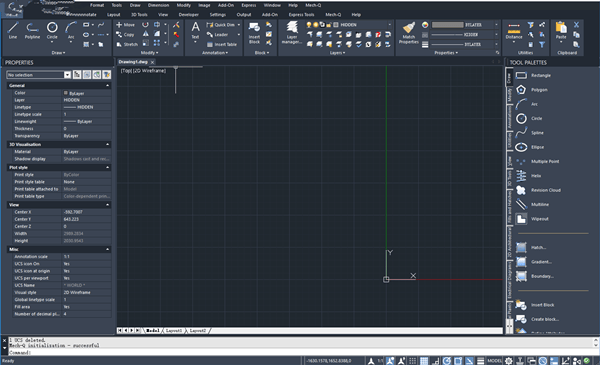This screenshot has width=600, height=365.
Task: Collapse the 3D Visualisation section
Action: click(108, 145)
